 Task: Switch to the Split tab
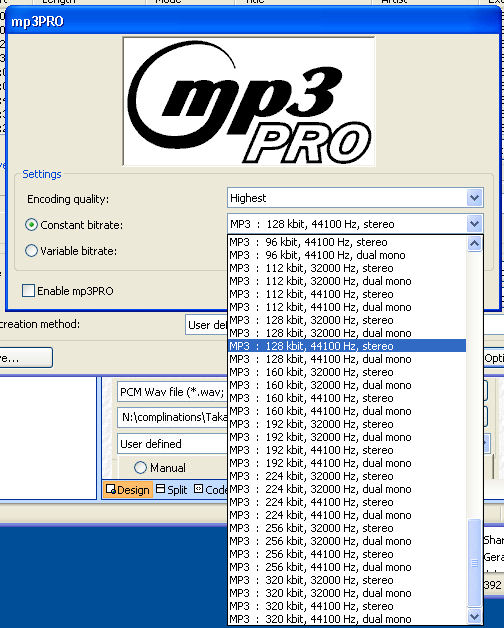point(171,489)
